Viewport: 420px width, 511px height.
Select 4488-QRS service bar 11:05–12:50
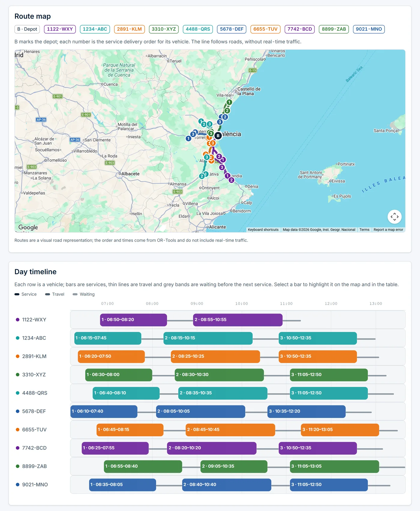329,393
